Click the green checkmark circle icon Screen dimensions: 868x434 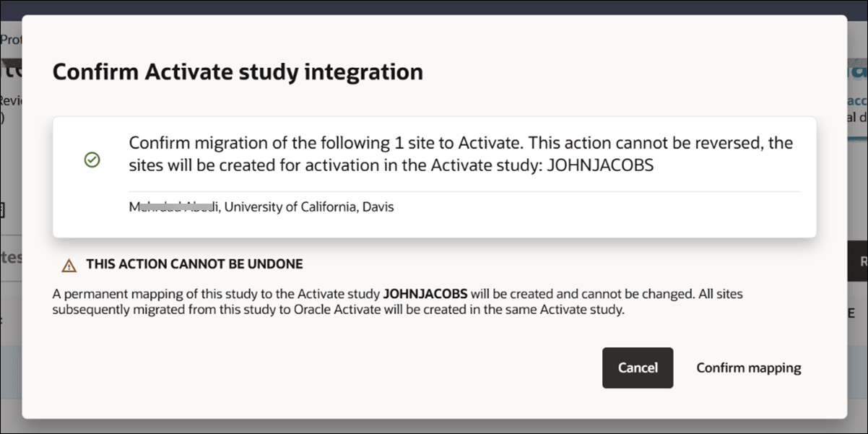click(x=92, y=160)
